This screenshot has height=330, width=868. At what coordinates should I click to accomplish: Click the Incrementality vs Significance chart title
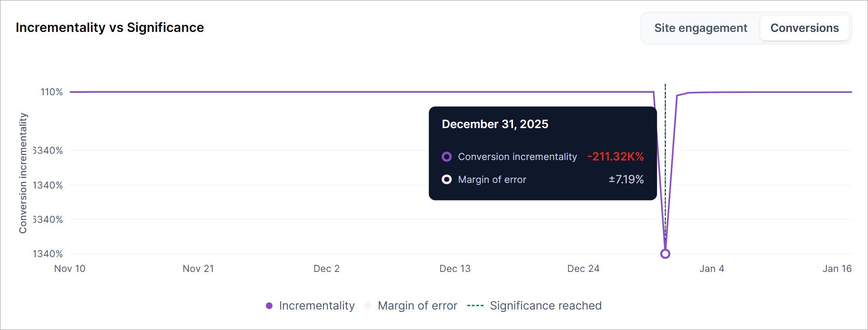click(110, 28)
